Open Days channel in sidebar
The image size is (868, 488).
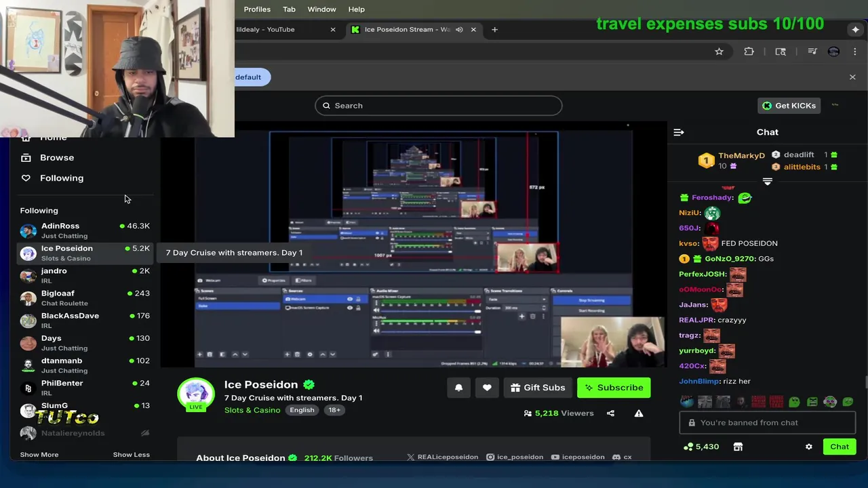(85, 342)
